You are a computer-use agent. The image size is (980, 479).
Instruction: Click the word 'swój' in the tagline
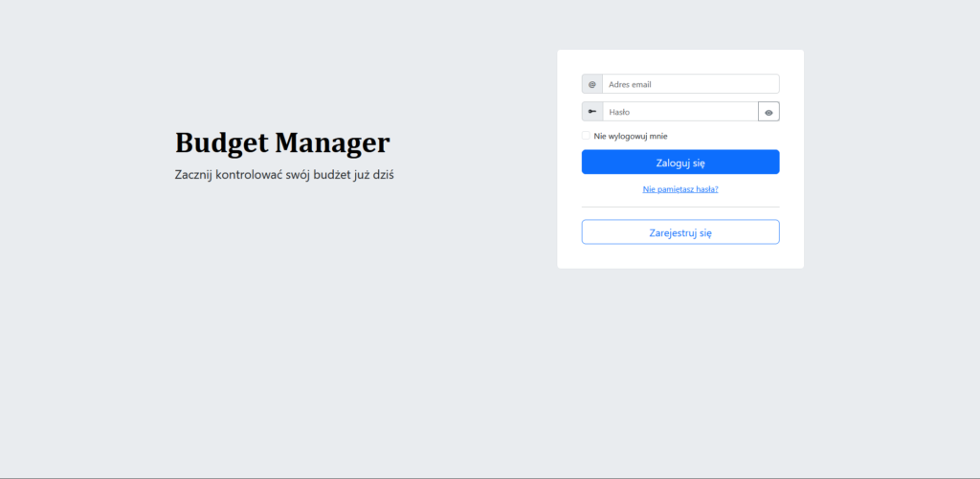coord(301,176)
